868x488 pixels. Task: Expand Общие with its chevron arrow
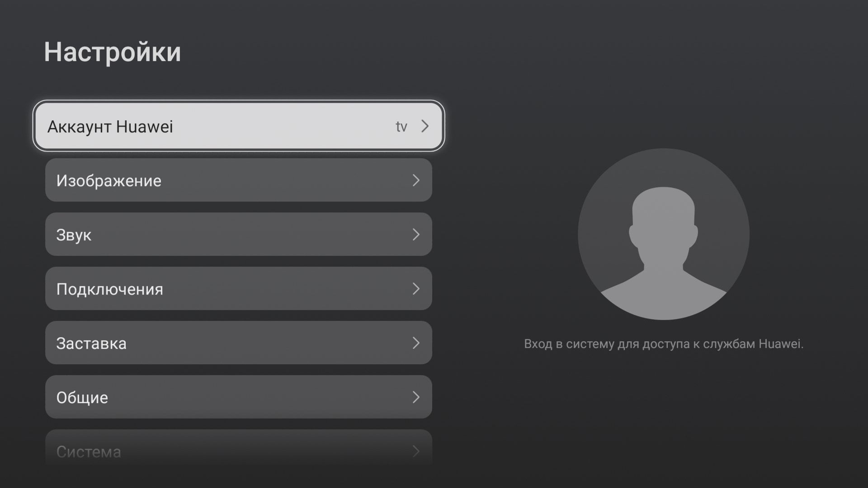point(416,397)
